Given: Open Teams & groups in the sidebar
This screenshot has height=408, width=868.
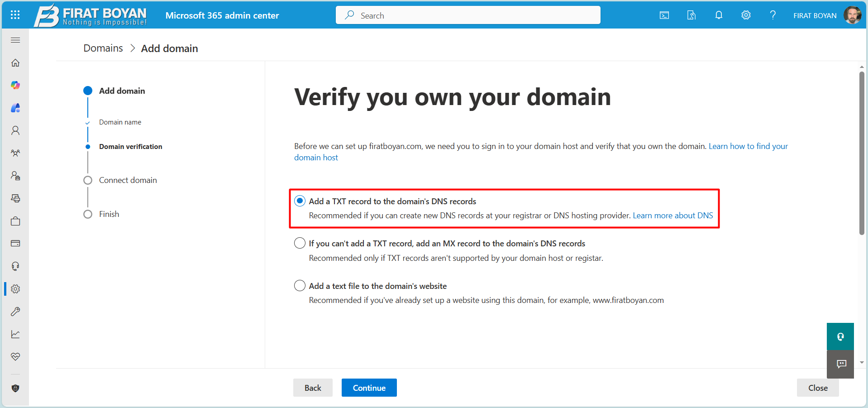Looking at the screenshot, I should pyautogui.click(x=15, y=153).
